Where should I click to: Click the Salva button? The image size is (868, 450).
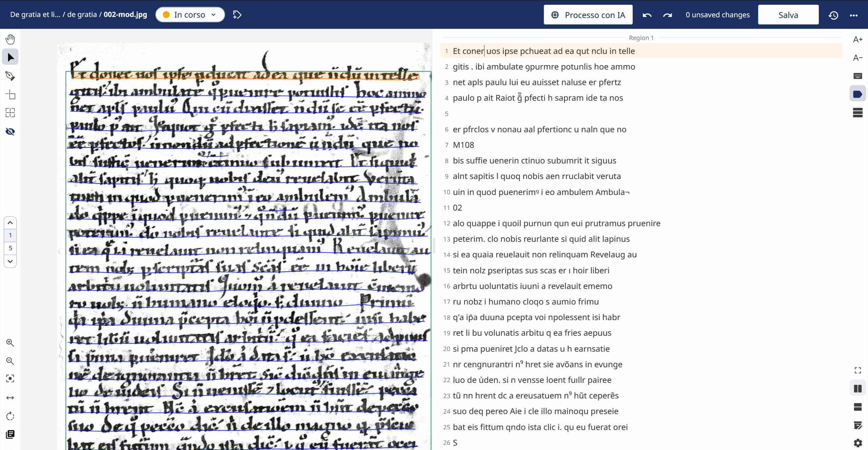pyautogui.click(x=788, y=15)
